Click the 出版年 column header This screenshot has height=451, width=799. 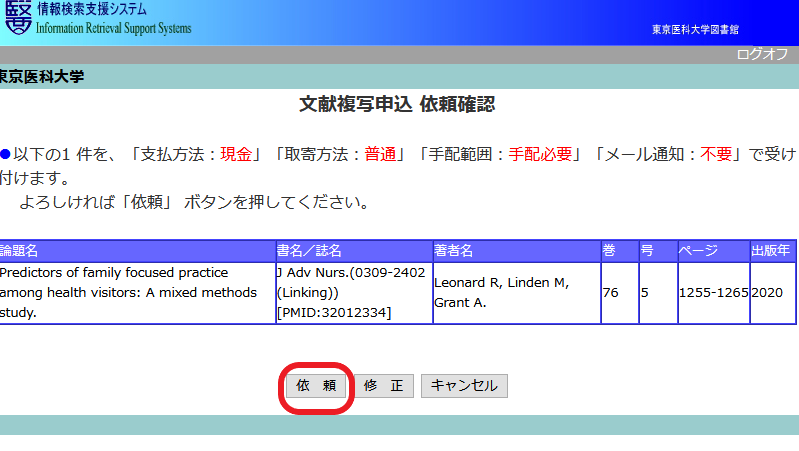(773, 251)
